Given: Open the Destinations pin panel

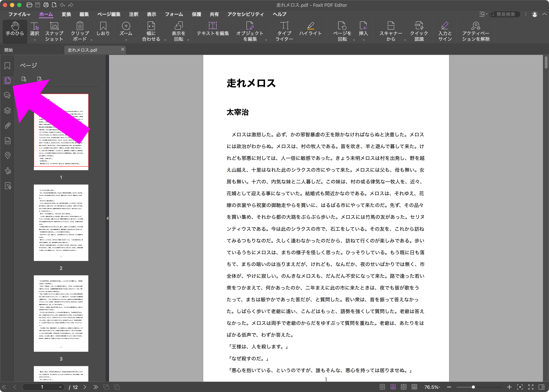Looking at the screenshot, I should (7, 156).
